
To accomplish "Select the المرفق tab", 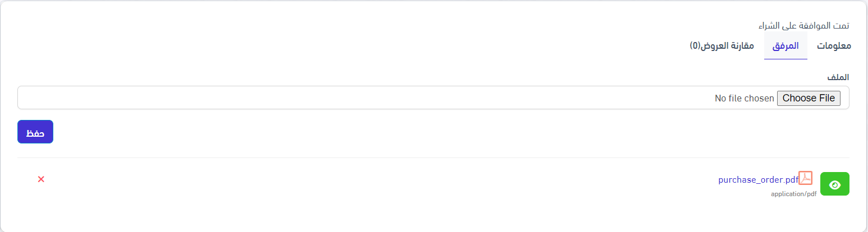I will click(x=786, y=46).
